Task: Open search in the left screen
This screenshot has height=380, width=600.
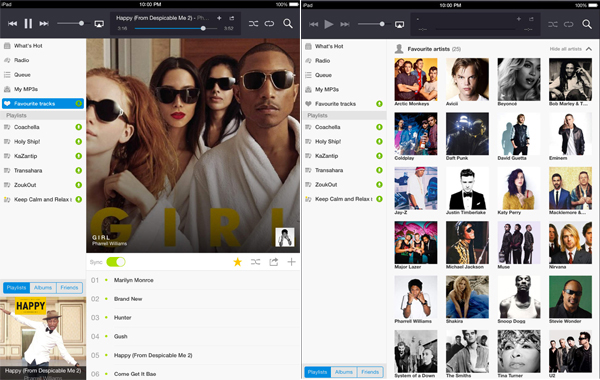Action: [x=288, y=24]
